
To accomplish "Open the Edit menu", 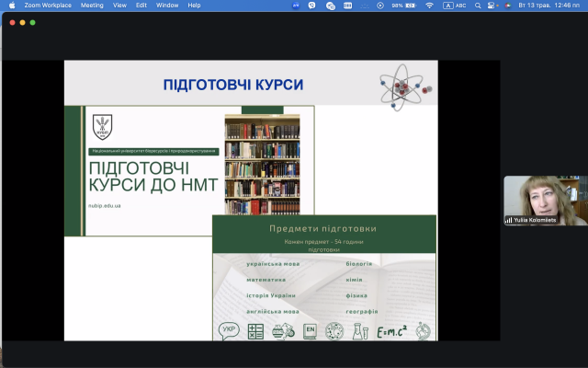I will point(141,5).
